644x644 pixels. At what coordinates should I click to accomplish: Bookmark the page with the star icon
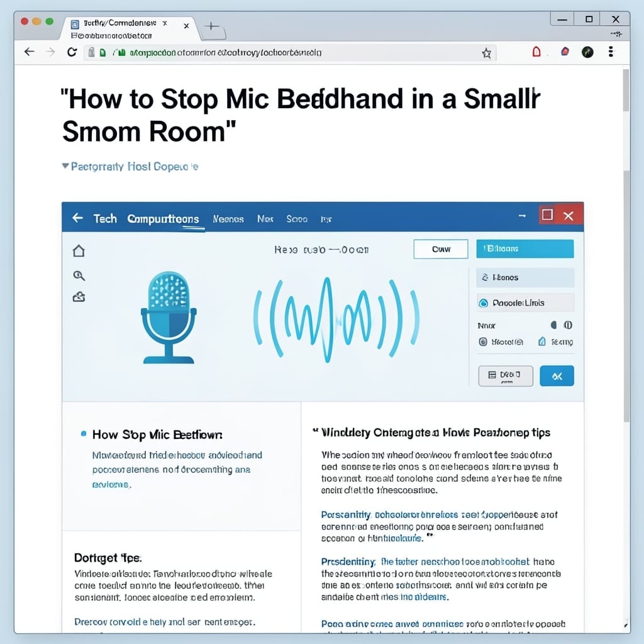[486, 53]
